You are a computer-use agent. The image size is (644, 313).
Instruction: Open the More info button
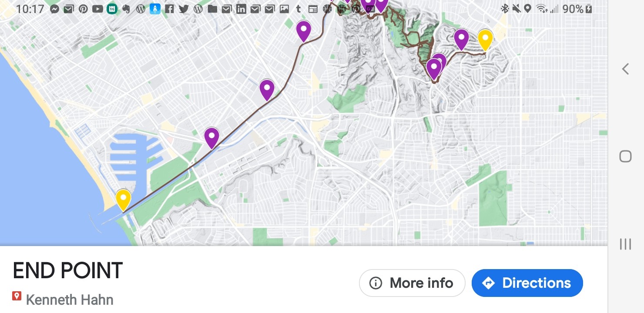(412, 283)
